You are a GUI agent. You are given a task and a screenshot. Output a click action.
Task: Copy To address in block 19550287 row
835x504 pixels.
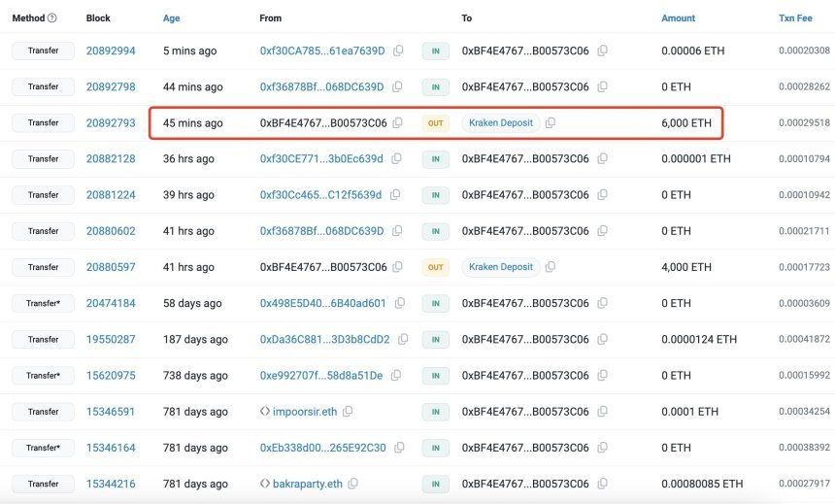pyautogui.click(x=602, y=339)
